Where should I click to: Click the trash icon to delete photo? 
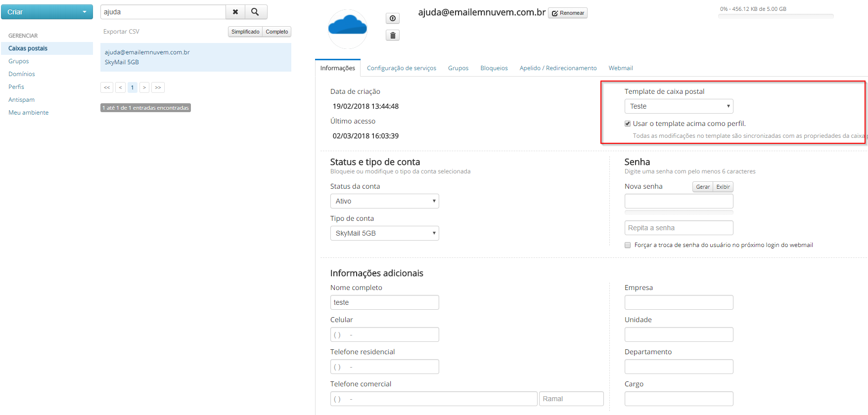[392, 35]
